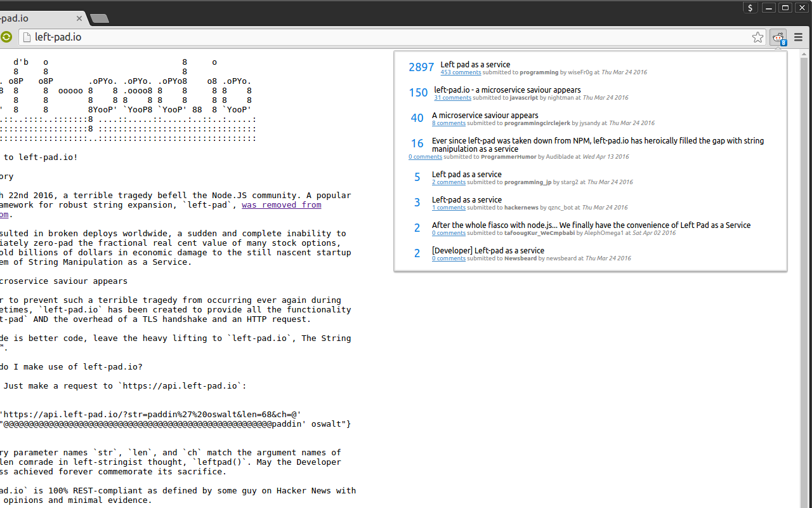
Task: Click the 'ProgrammerHumor' subreddit name
Action: 509,157
